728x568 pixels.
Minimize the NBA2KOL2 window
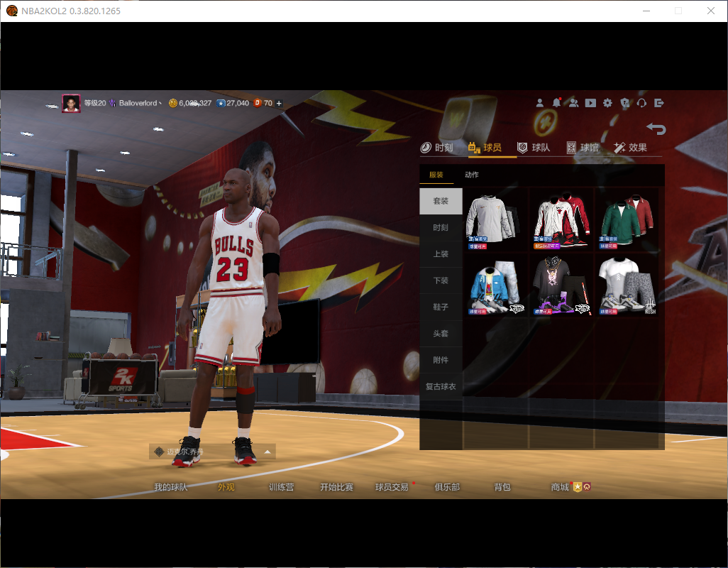pyautogui.click(x=646, y=11)
